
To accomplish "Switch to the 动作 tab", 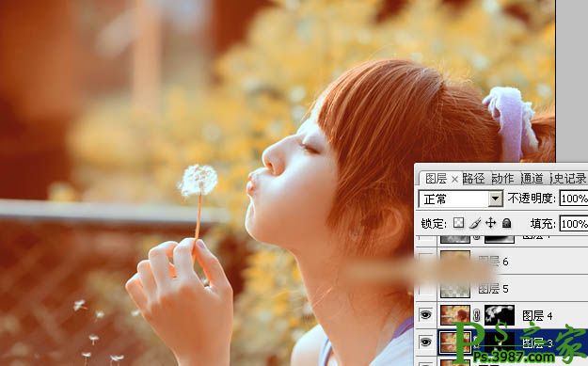I will 502,179.
